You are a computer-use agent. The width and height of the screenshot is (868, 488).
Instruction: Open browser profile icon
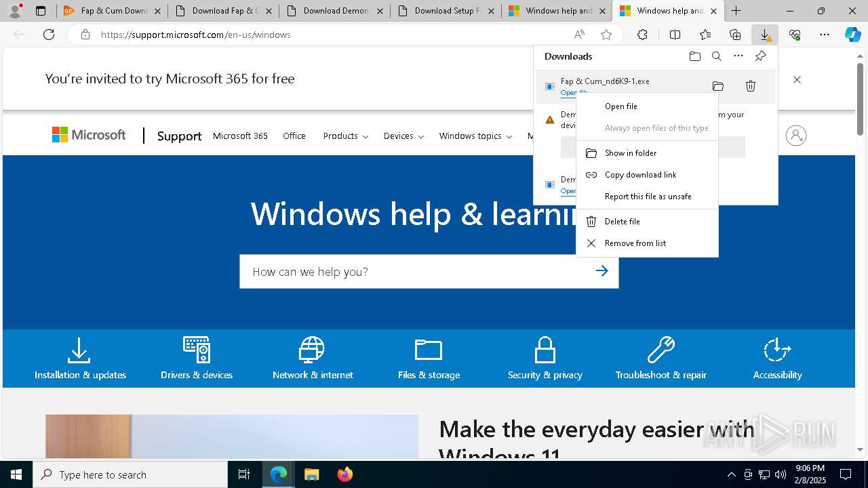pos(15,11)
